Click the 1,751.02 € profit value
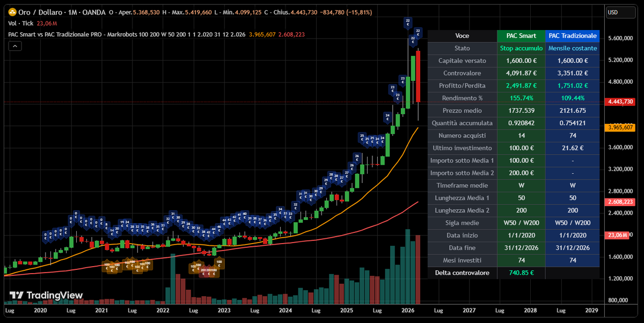The image size is (644, 323). click(572, 85)
